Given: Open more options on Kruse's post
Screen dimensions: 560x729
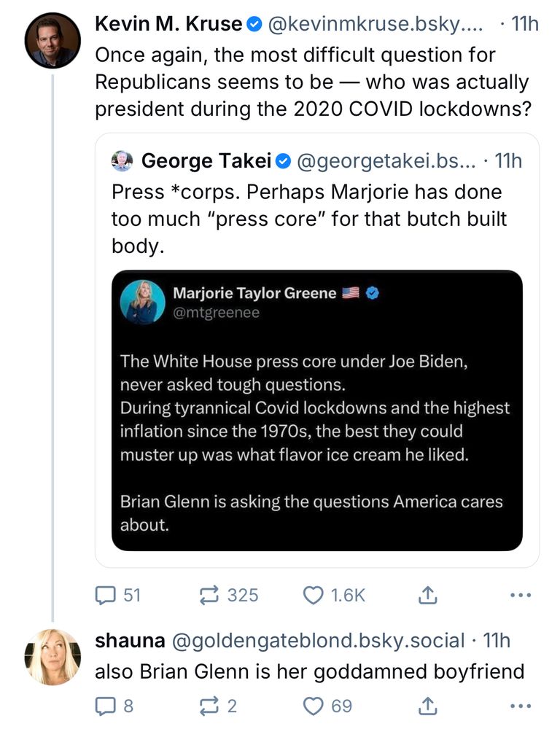Looking at the screenshot, I should (521, 596).
